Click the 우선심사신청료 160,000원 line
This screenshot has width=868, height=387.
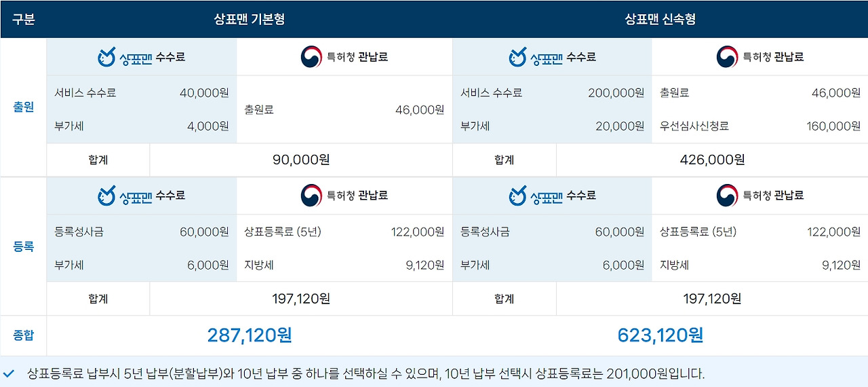click(760, 126)
